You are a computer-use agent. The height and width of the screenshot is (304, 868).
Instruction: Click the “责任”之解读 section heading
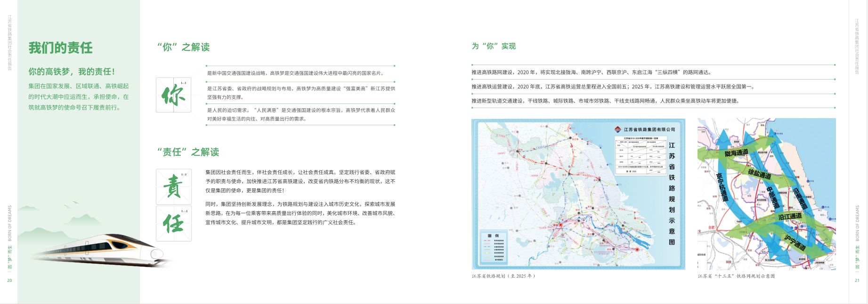coord(188,152)
